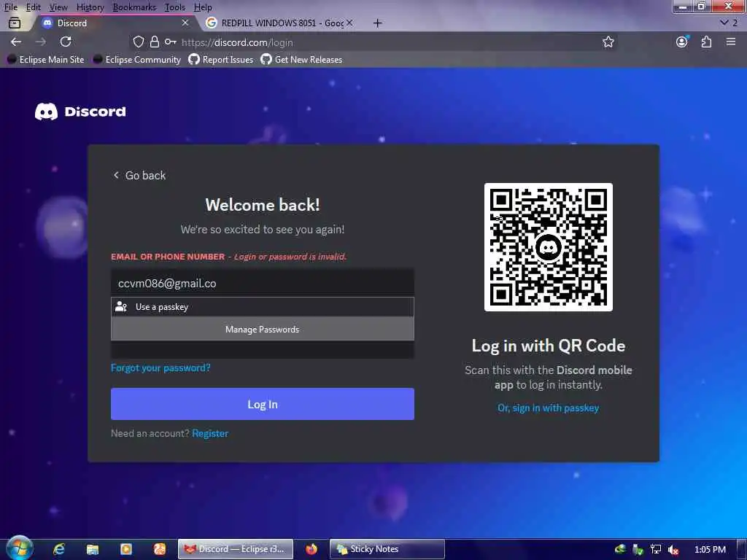Click the password field below the popup
Image resolution: width=747 pixels, height=560 pixels.
click(263, 349)
